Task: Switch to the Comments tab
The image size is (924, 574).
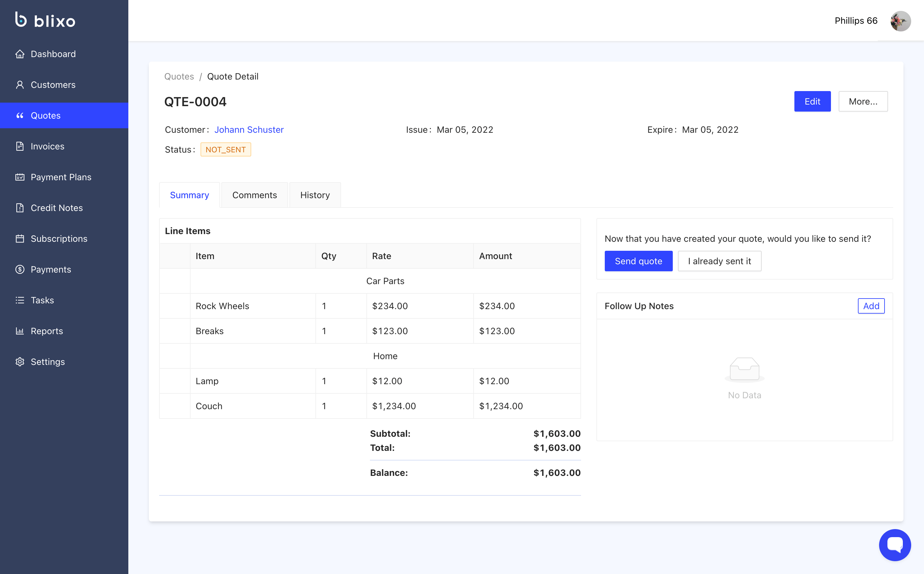Action: pos(254,195)
